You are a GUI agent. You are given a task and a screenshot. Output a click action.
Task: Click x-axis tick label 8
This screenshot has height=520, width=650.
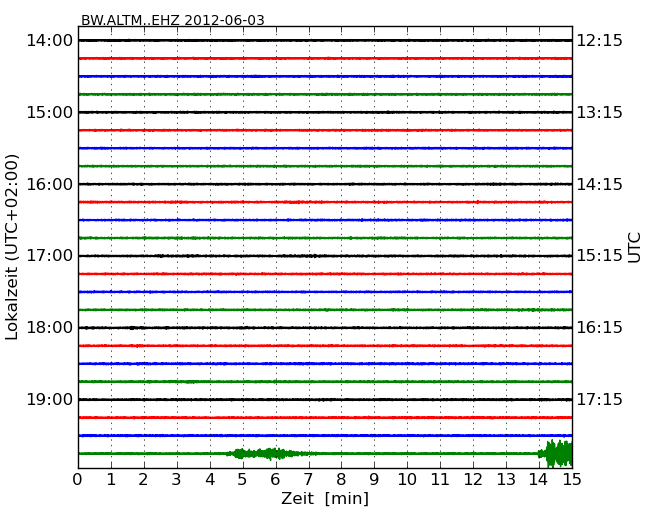[341, 480]
